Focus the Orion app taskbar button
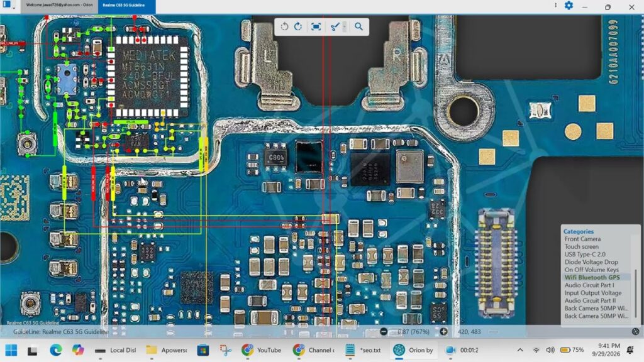The width and height of the screenshot is (644, 362). point(413,350)
